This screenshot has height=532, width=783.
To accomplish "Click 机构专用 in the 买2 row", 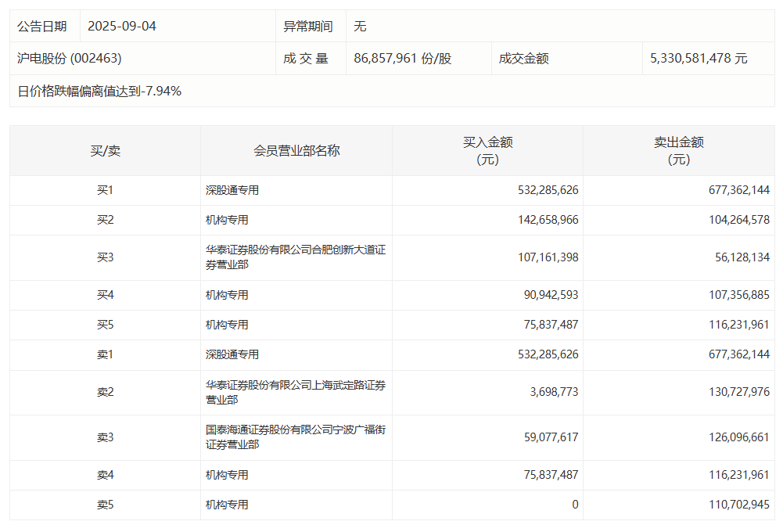I will [227, 220].
